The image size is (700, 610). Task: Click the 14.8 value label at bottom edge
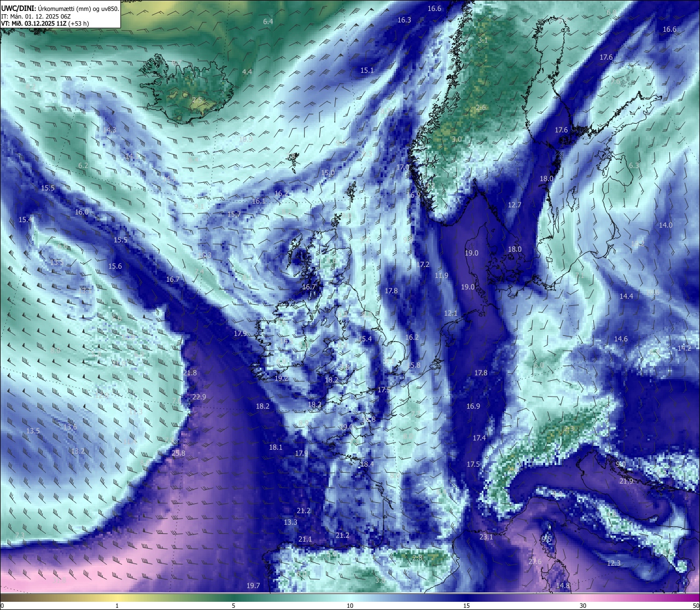pos(563,585)
